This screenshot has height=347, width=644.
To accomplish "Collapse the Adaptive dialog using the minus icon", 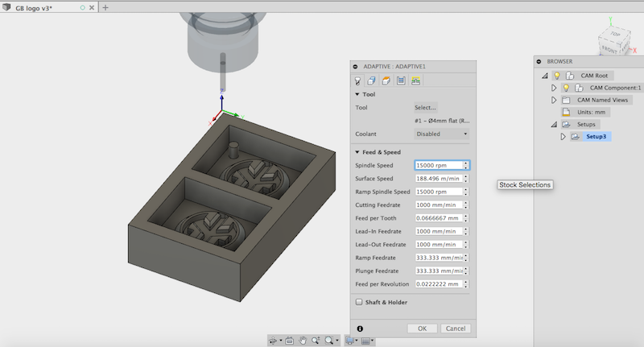I will [355, 67].
